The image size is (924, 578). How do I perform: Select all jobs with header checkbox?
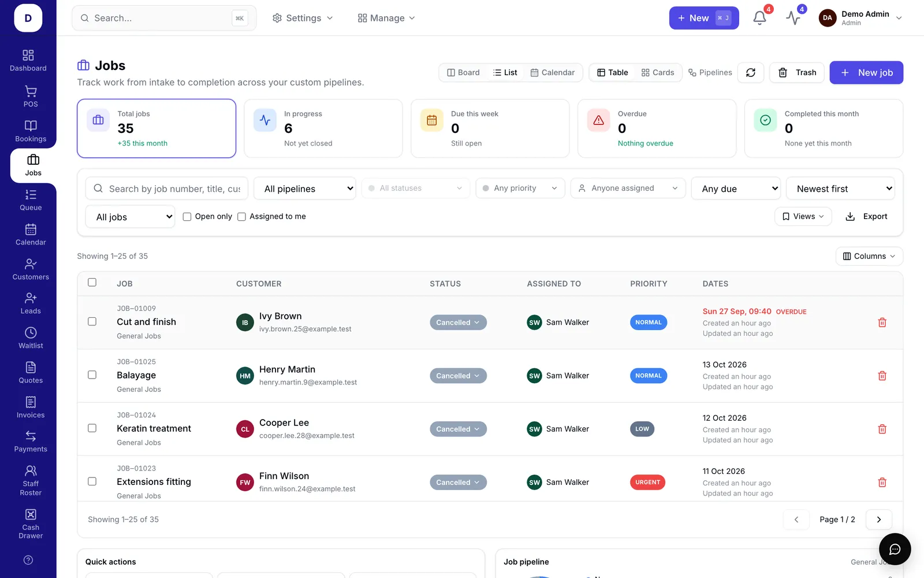92,283
